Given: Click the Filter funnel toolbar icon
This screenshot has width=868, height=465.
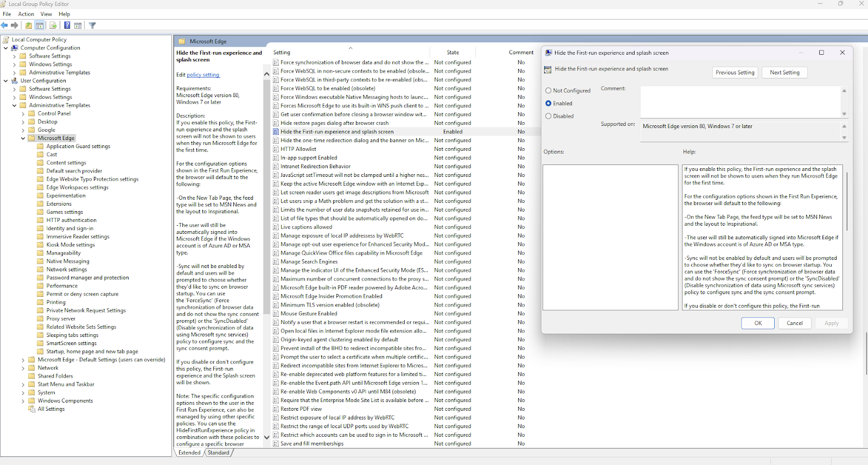Looking at the screenshot, I should (92, 26).
